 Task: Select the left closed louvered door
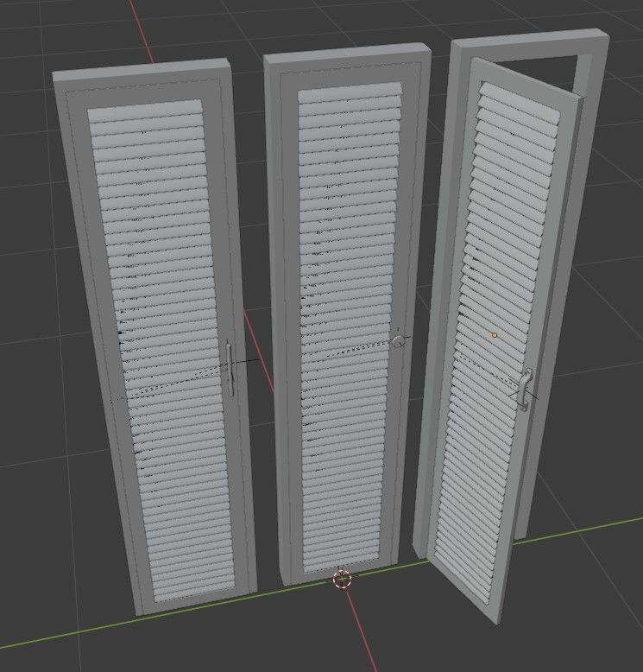tap(154, 339)
